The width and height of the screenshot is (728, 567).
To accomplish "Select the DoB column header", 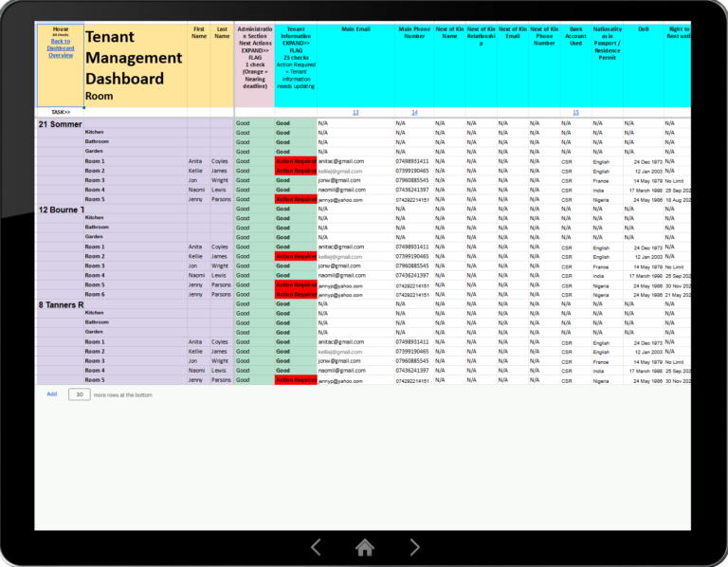I will click(643, 65).
